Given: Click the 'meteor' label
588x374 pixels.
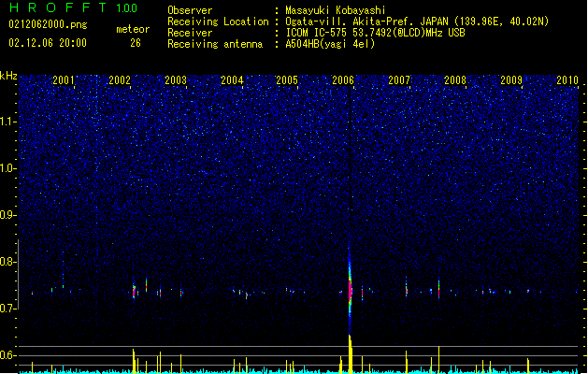Looking at the screenshot, I should [133, 29].
